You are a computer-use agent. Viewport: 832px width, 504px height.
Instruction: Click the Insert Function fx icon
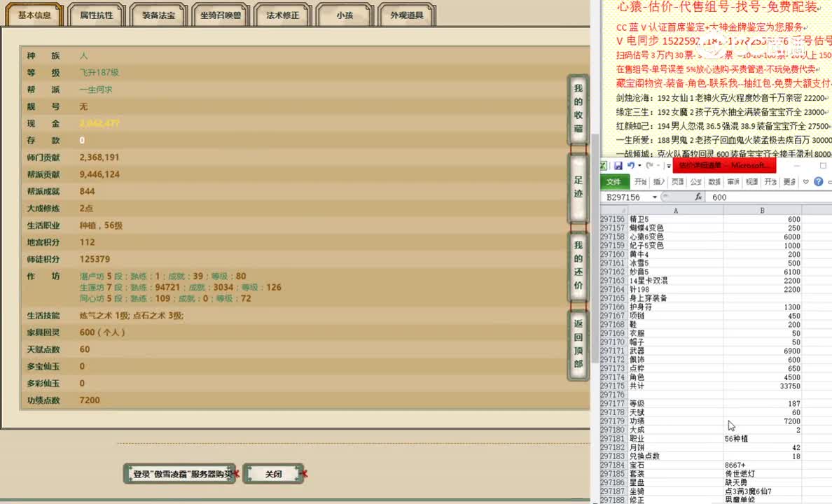pos(699,197)
